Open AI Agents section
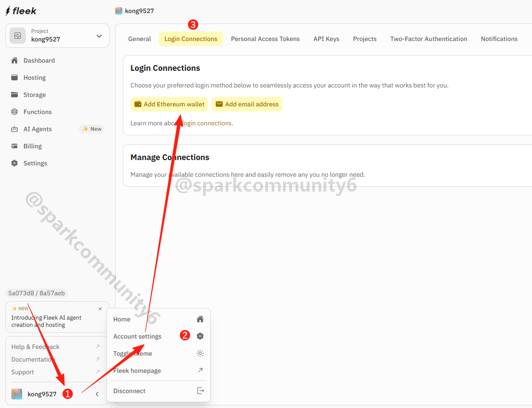 (37, 129)
